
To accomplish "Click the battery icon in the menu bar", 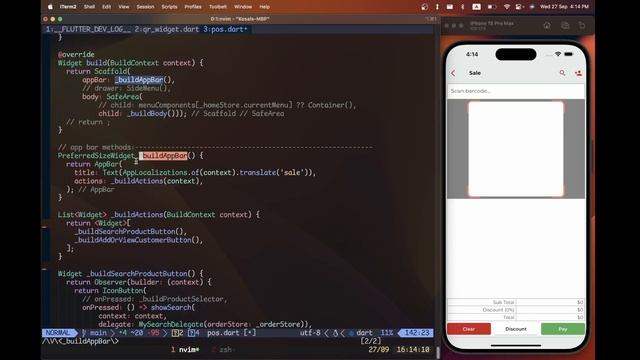I will tap(492, 7).
